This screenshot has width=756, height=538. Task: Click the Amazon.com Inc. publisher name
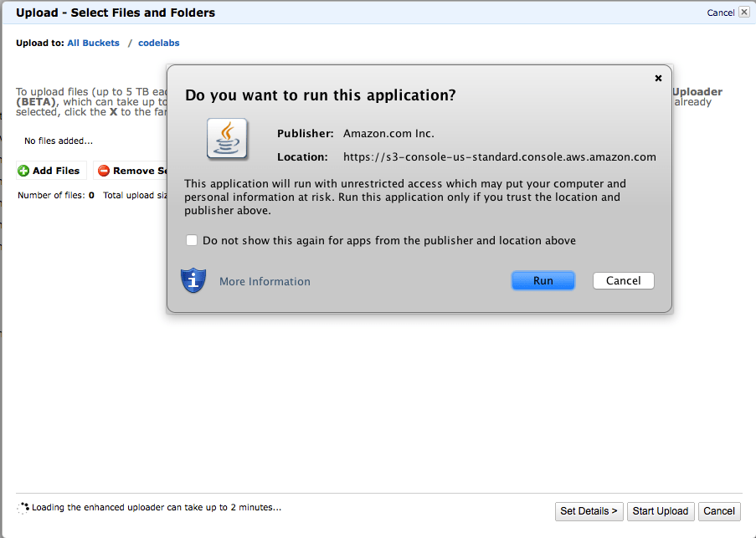pos(388,133)
